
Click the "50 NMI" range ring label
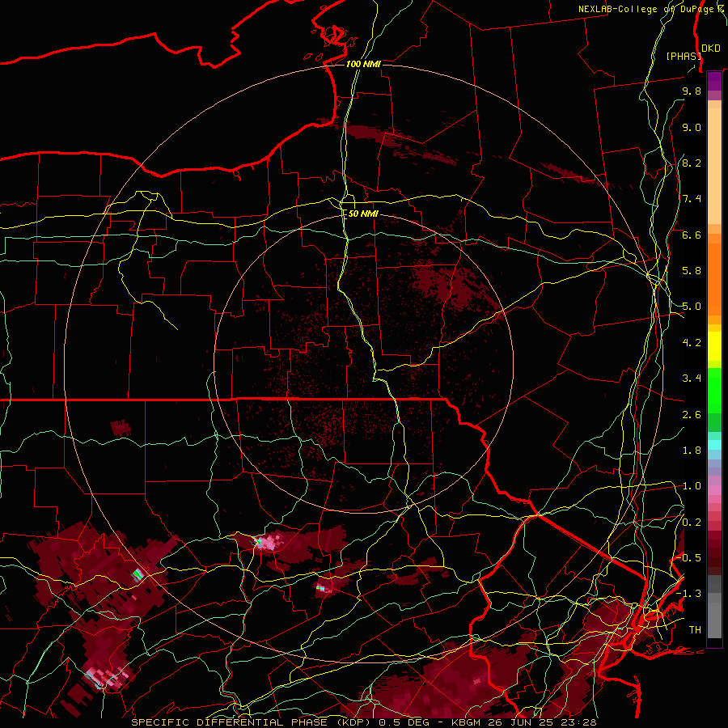(363, 214)
